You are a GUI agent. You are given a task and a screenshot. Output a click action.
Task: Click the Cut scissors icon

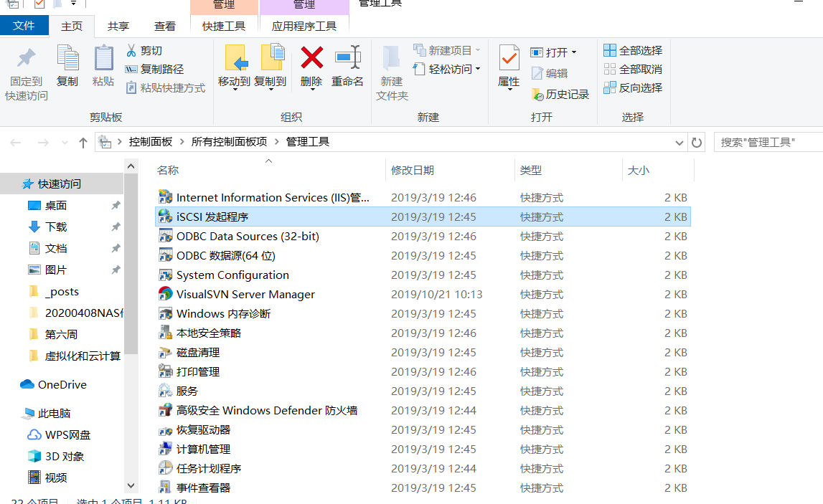pos(131,50)
